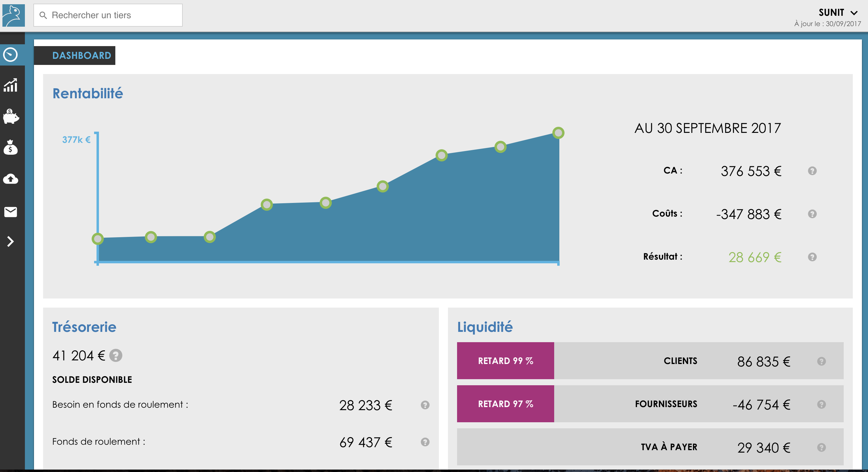This screenshot has height=472, width=868.
Task: Click the Résultat value 28 669 €
Action: point(755,258)
